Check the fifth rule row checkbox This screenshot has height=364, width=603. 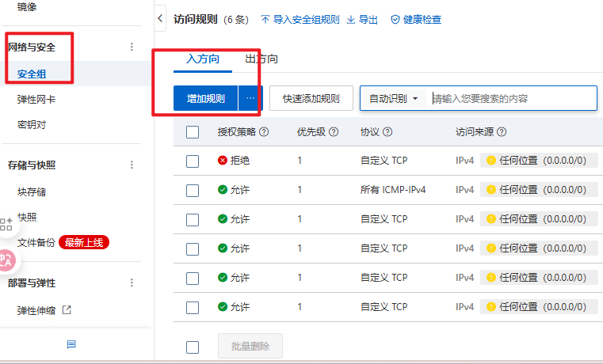coord(193,278)
